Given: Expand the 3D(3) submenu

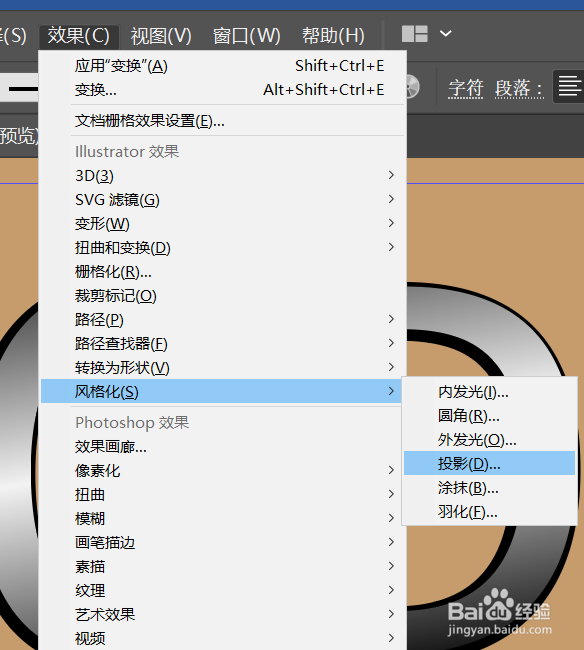Looking at the screenshot, I should pos(223,176).
